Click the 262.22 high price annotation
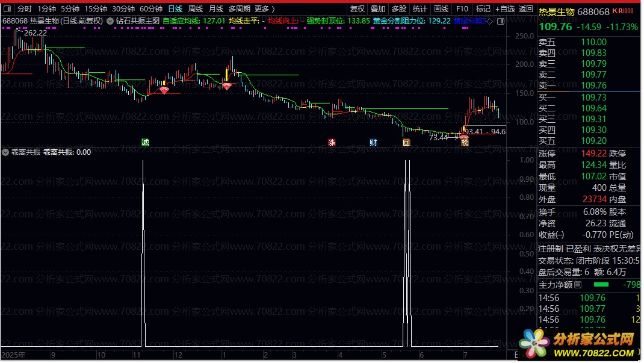 click(36, 33)
